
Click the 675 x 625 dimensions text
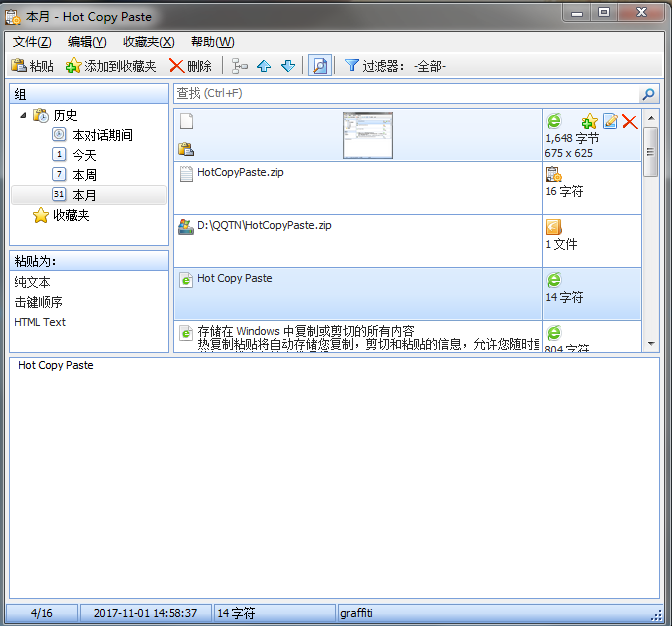(568, 153)
